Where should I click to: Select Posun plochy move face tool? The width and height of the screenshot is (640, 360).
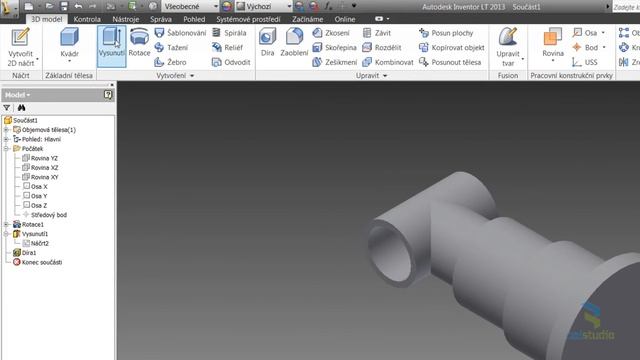click(x=446, y=33)
